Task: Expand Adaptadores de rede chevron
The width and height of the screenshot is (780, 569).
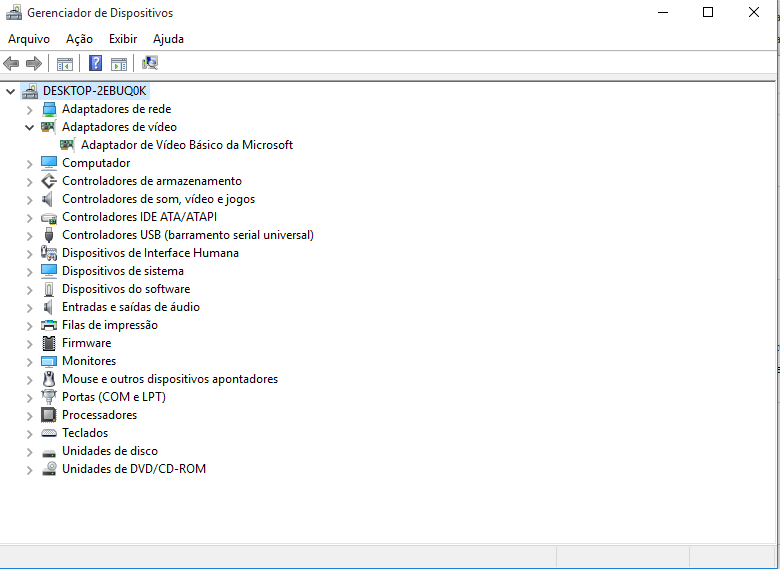Action: [x=29, y=109]
